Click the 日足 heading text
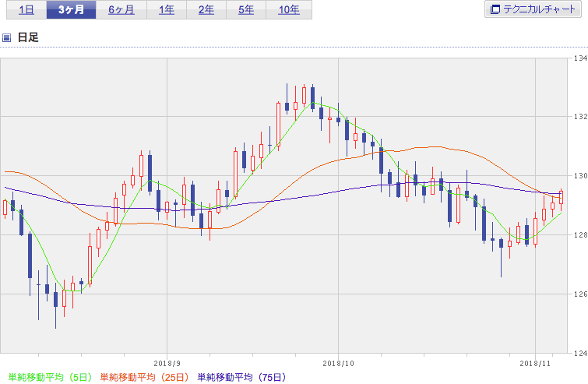Image resolution: width=588 pixels, height=384 pixels. 28,37
